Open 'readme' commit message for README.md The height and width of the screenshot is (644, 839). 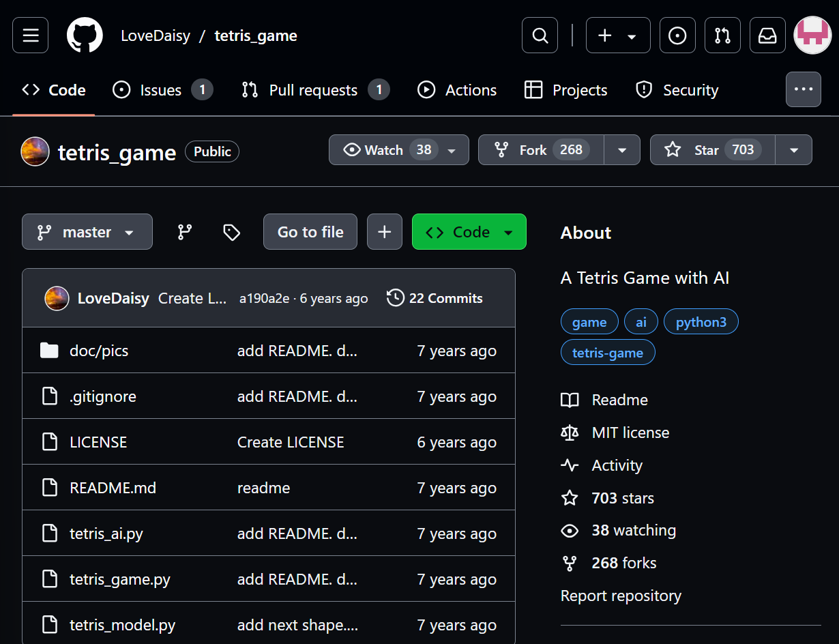pos(263,488)
